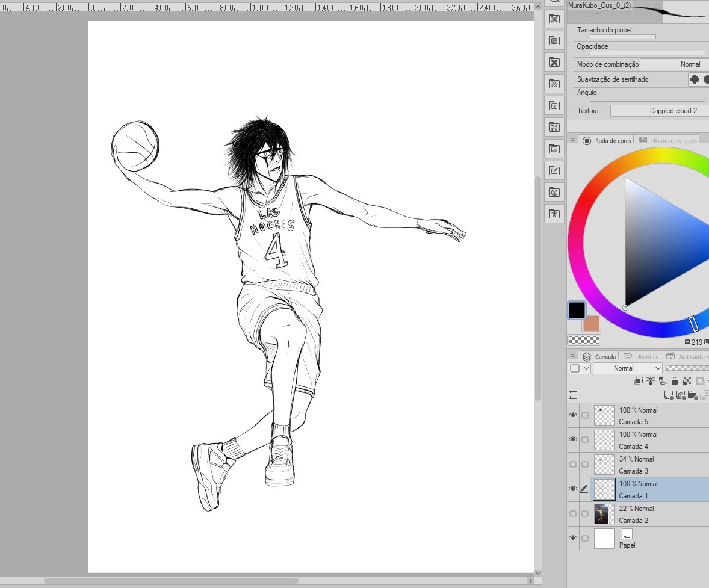This screenshot has width=709, height=588.
Task: Toggle the two-pane layer view icon
Action: pos(573,395)
